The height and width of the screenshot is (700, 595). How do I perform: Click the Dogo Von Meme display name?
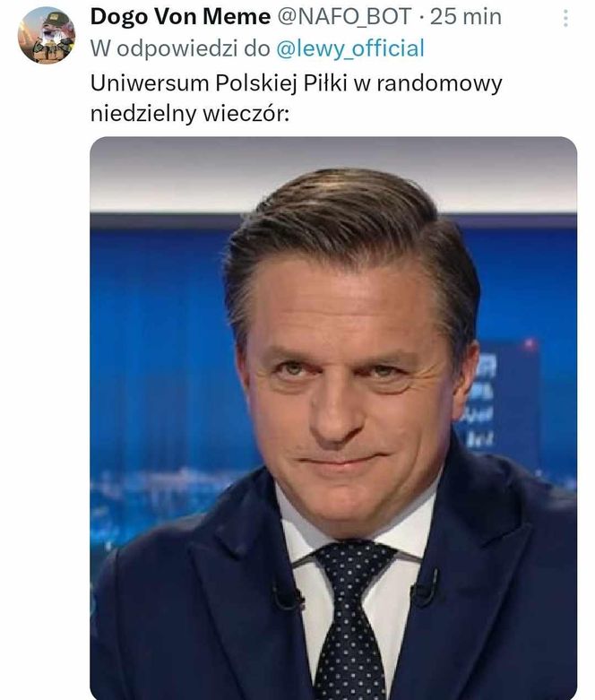180,17
